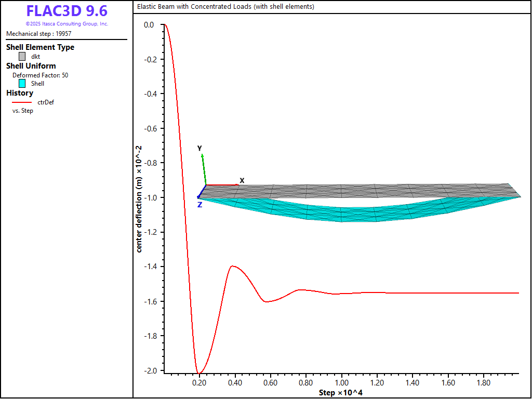Select the 'History' legend heading
The height and width of the screenshot is (399, 532).
(x=20, y=93)
